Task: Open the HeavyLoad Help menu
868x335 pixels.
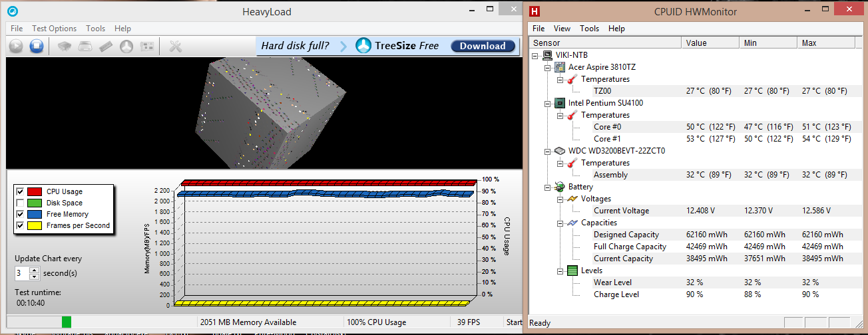Action: 122,29
